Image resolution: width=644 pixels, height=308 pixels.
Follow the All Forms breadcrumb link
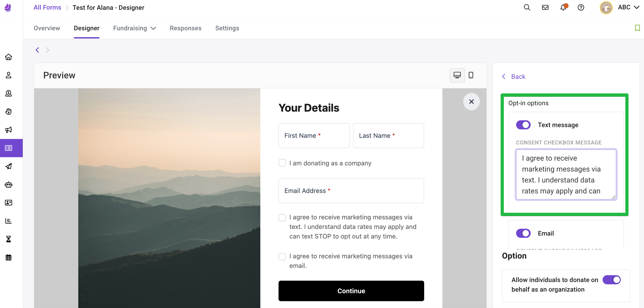click(x=47, y=8)
